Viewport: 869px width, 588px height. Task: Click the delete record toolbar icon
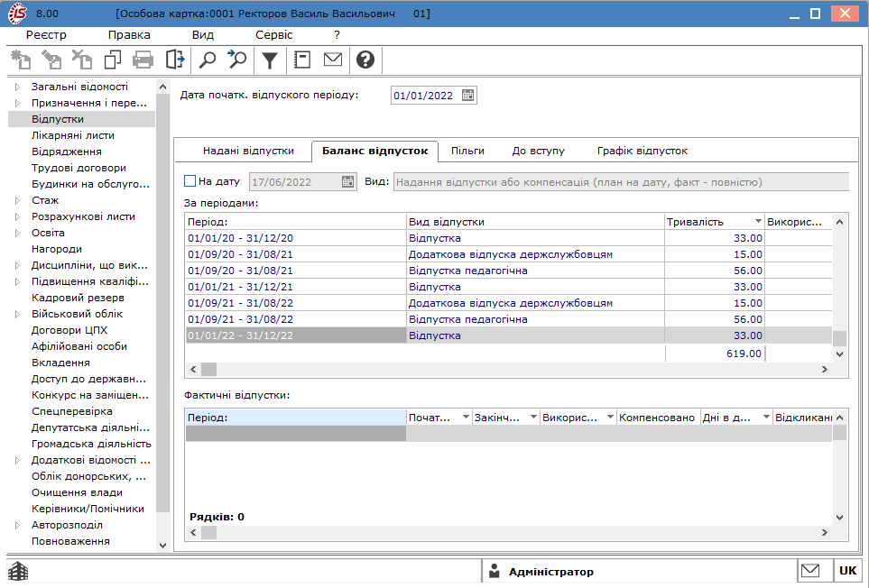pos(82,60)
